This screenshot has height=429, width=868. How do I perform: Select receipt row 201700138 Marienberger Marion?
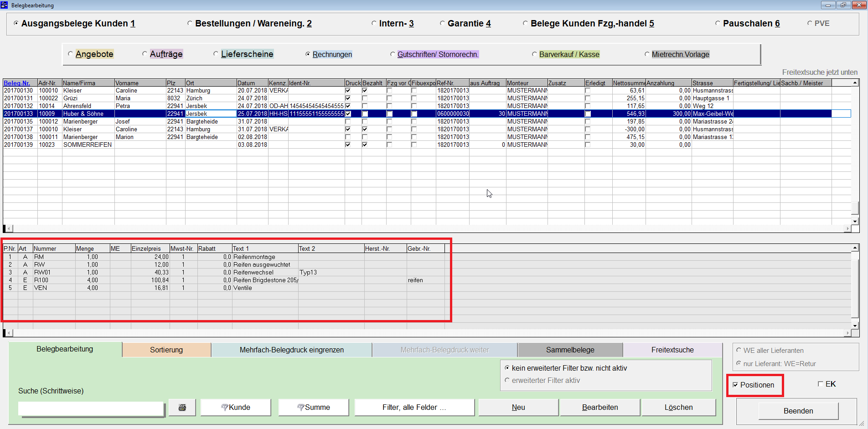[x=427, y=137]
